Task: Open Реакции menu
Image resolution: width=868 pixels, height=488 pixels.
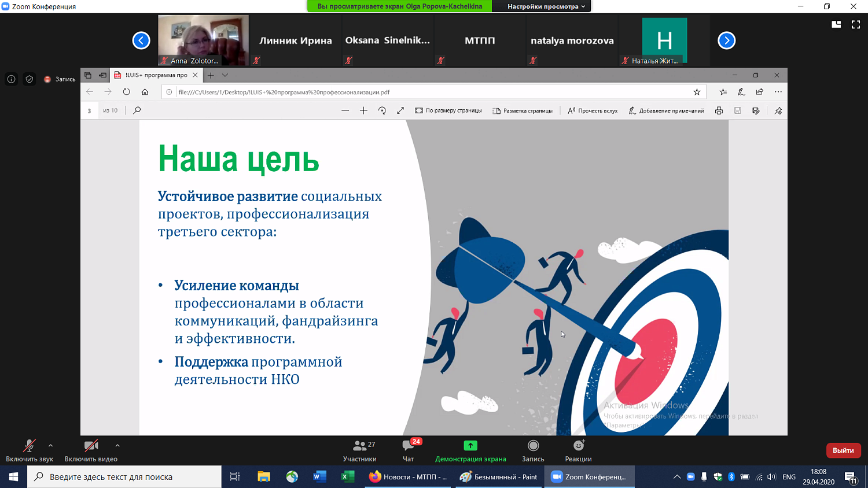Action: [x=578, y=450]
